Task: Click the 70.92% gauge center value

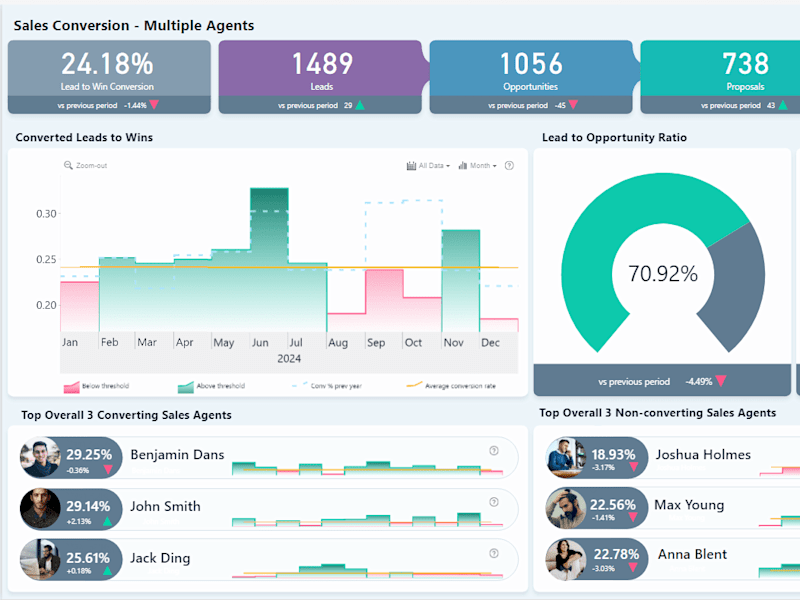Action: (x=663, y=274)
